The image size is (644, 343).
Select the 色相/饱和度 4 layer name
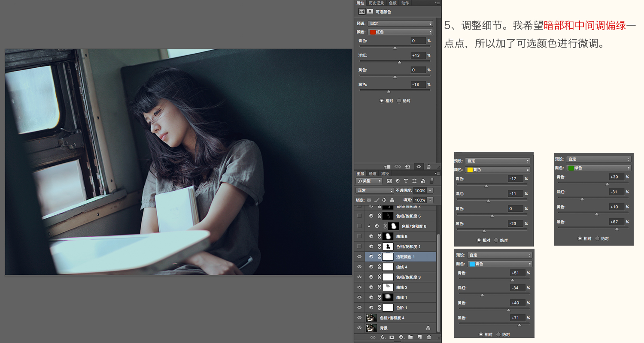click(x=392, y=318)
